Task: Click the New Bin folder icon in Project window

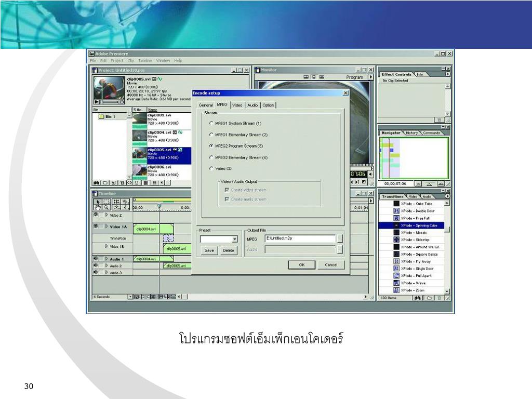Action: click(105, 182)
